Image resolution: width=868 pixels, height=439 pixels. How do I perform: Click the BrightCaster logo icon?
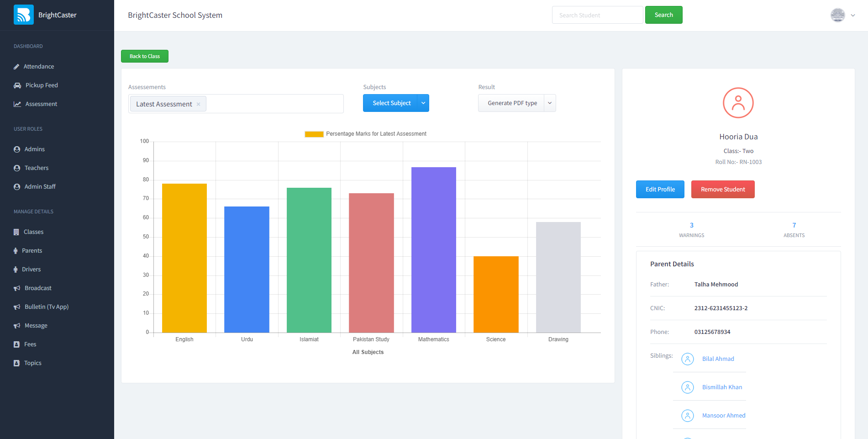(x=24, y=15)
